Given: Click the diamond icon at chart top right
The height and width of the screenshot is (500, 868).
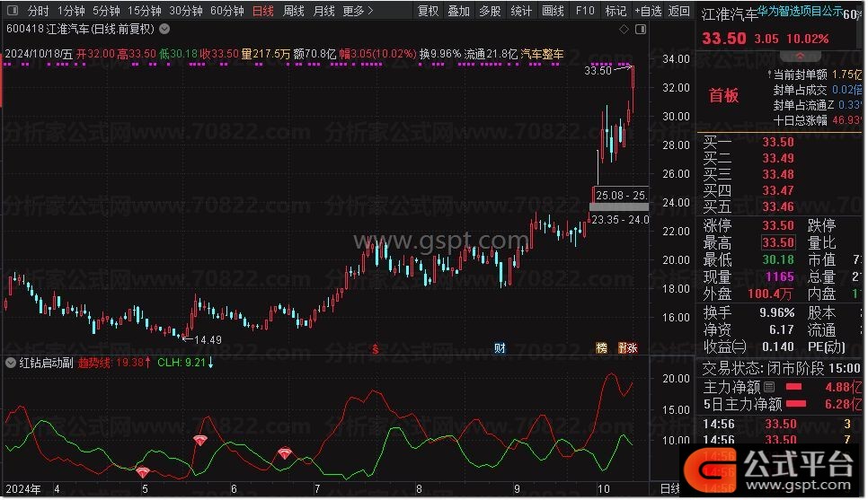Looking at the screenshot, I should coord(624,30).
